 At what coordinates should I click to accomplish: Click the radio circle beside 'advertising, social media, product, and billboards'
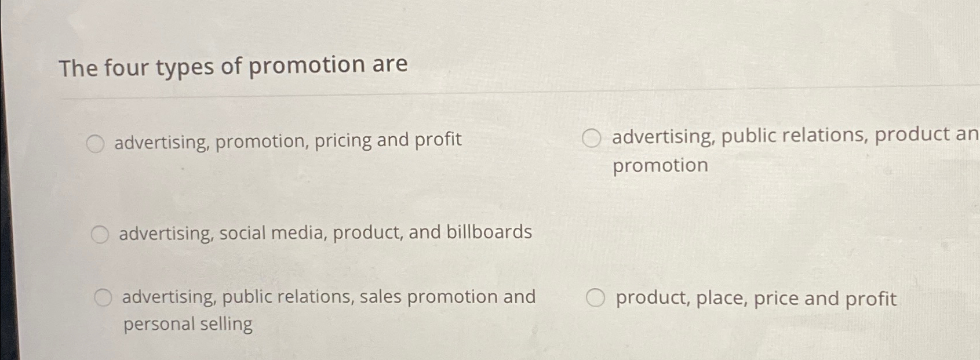(101, 233)
